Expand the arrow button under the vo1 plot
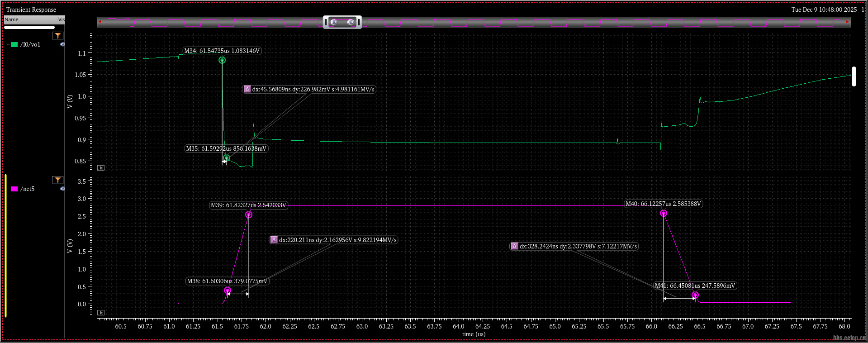Screen dimensions: 868x343 [x=101, y=168]
